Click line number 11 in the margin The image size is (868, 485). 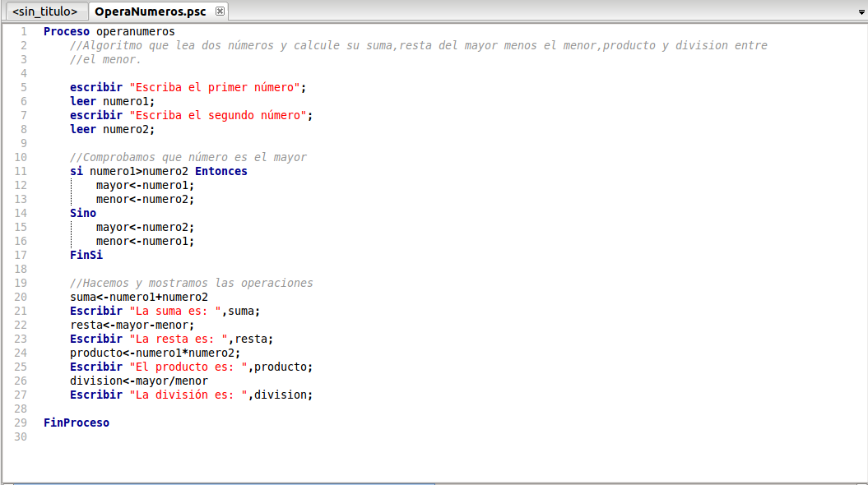pos(21,172)
